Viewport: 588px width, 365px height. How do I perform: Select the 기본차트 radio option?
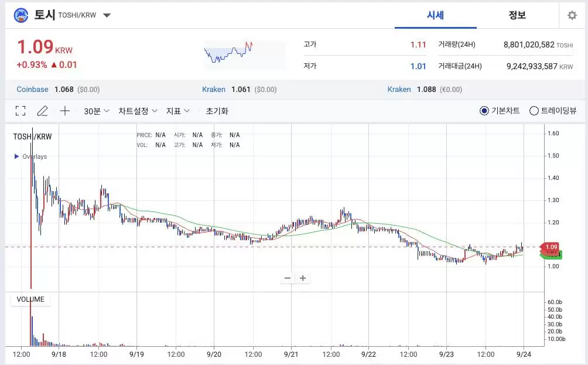pos(484,111)
